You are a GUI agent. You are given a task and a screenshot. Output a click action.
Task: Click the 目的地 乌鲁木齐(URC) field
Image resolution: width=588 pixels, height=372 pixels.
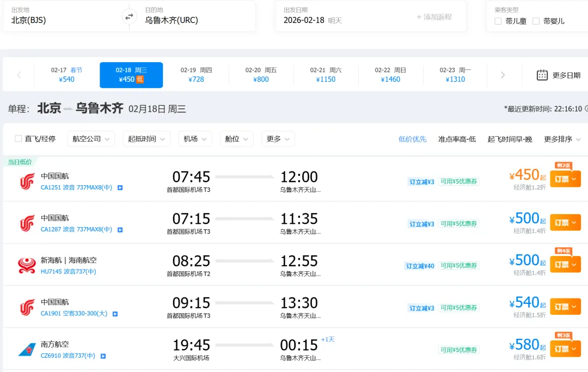tap(197, 16)
